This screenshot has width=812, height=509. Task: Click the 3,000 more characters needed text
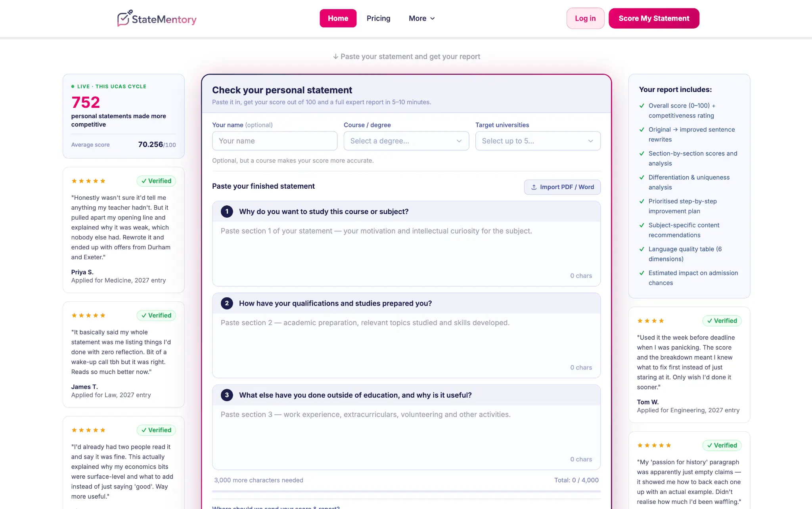[259, 480]
